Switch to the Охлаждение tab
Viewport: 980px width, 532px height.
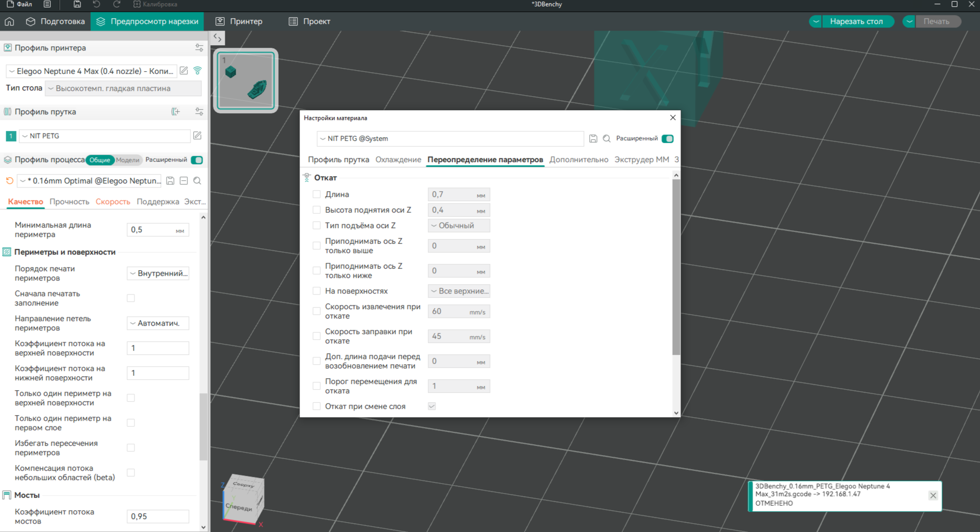click(x=398, y=159)
